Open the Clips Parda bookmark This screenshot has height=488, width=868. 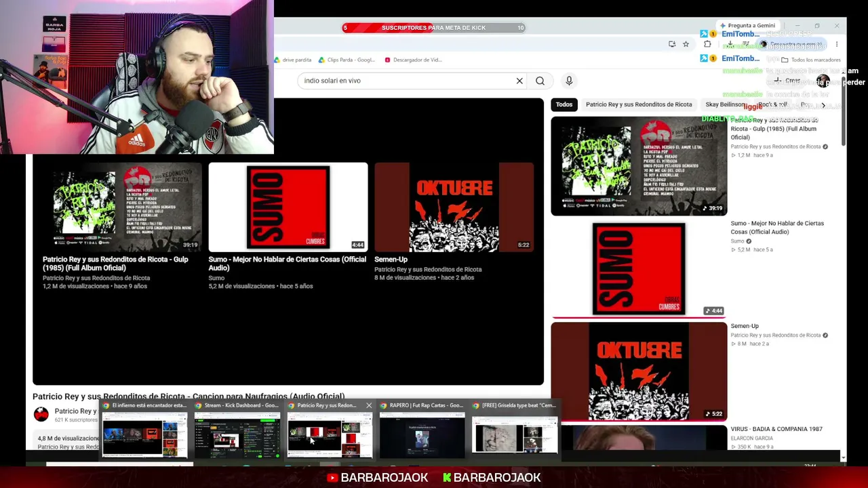[347, 60]
